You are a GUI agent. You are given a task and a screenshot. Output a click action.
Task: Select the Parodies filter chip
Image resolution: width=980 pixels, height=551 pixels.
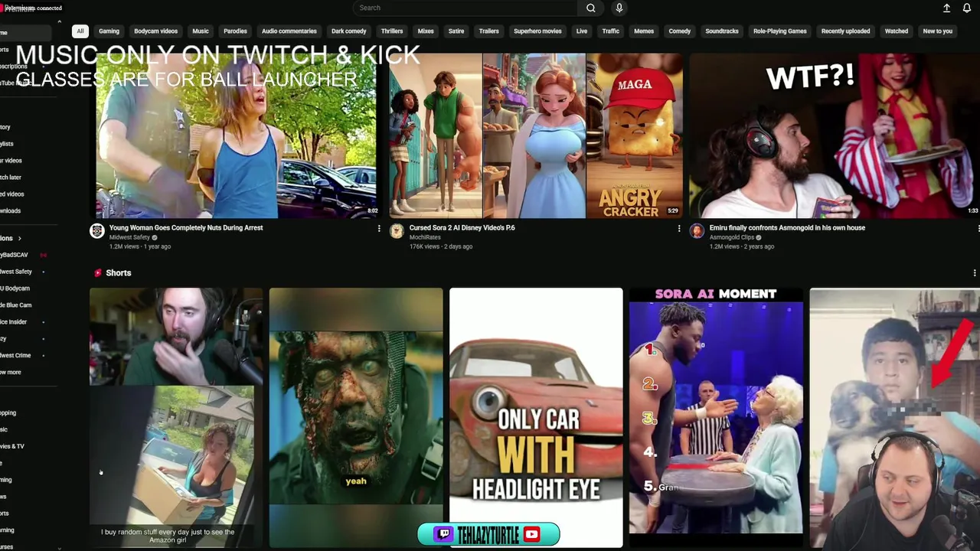pyautogui.click(x=235, y=31)
